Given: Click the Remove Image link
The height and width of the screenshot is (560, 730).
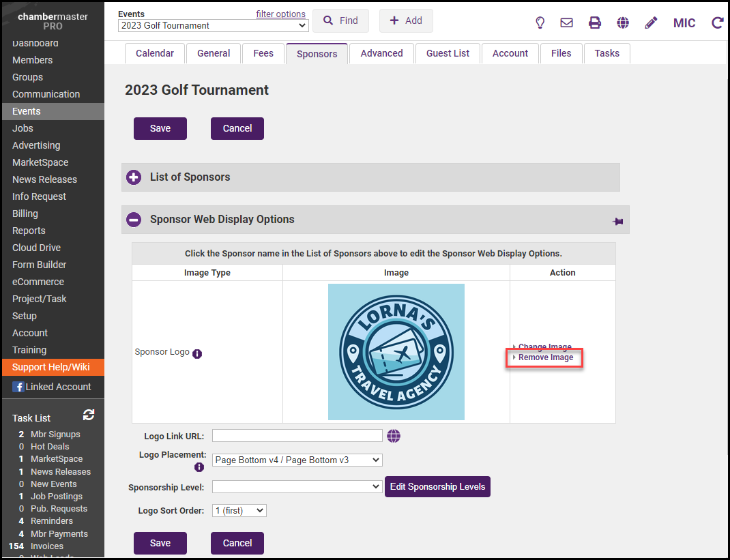Looking at the screenshot, I should coord(545,357).
